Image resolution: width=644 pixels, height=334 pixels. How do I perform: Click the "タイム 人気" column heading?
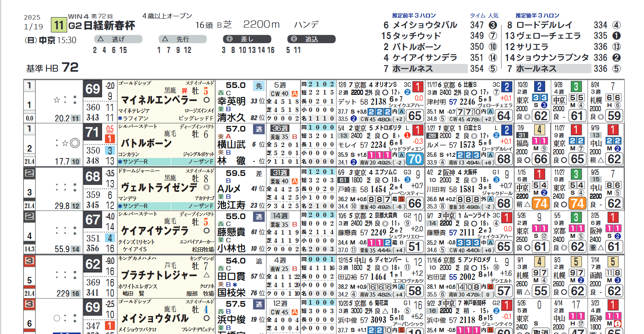484,15
